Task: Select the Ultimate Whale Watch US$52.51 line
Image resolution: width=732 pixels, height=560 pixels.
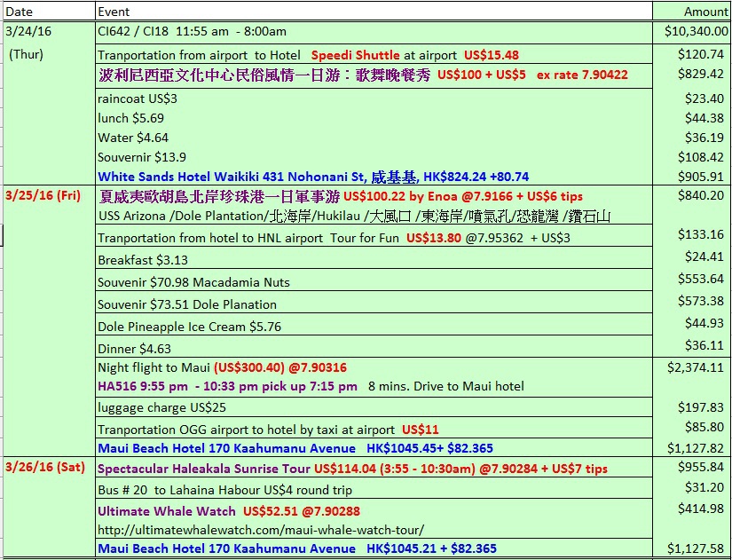Action: (x=229, y=511)
